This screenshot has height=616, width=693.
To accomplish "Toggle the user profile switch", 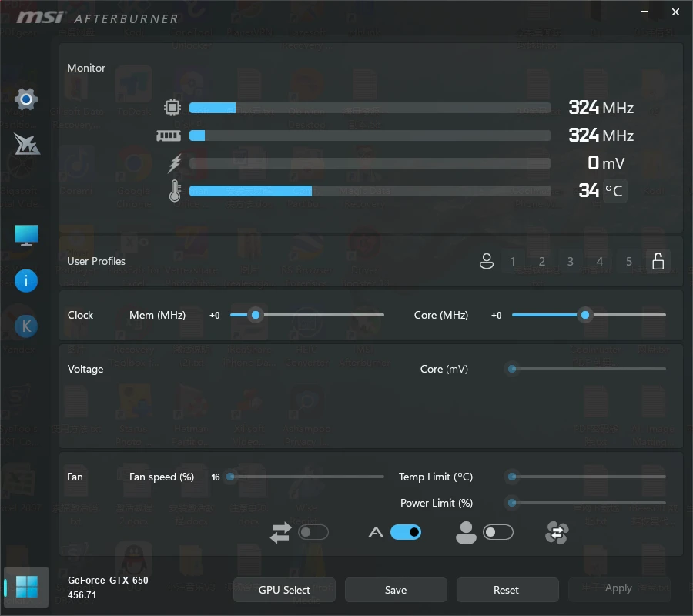I will pyautogui.click(x=498, y=532).
